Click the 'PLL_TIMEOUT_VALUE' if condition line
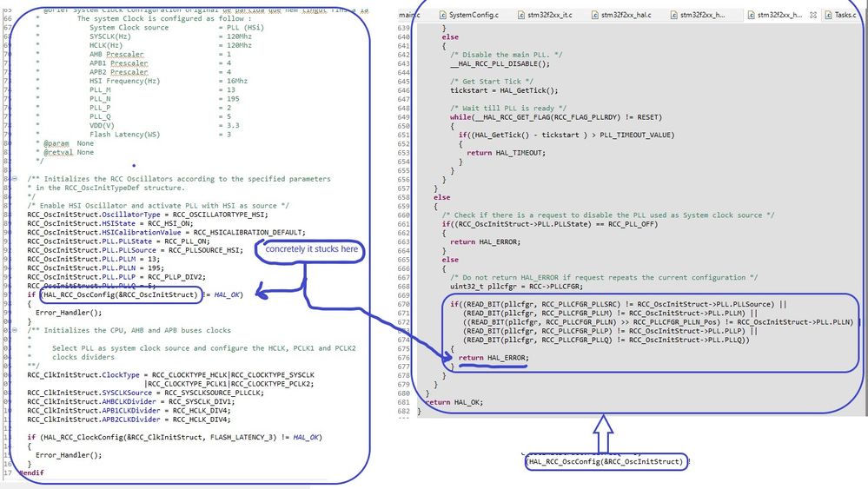This screenshot has width=868, height=489. (x=567, y=135)
